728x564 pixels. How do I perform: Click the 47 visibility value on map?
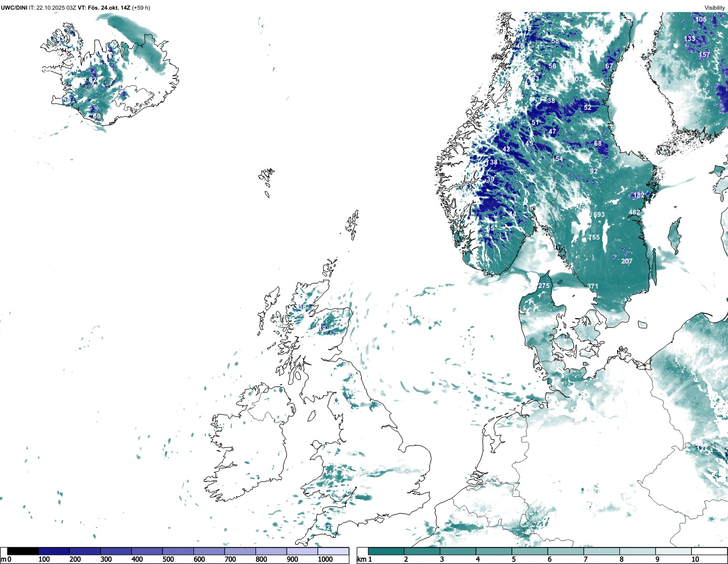552,131
